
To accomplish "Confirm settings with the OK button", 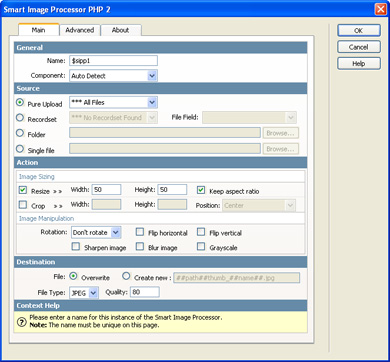I will click(359, 30).
